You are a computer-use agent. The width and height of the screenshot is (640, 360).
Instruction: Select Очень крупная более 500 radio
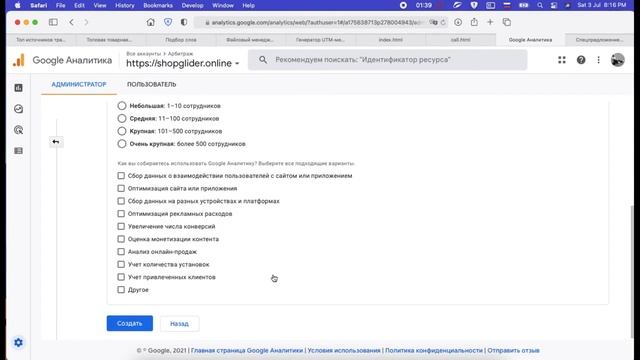[x=122, y=144]
